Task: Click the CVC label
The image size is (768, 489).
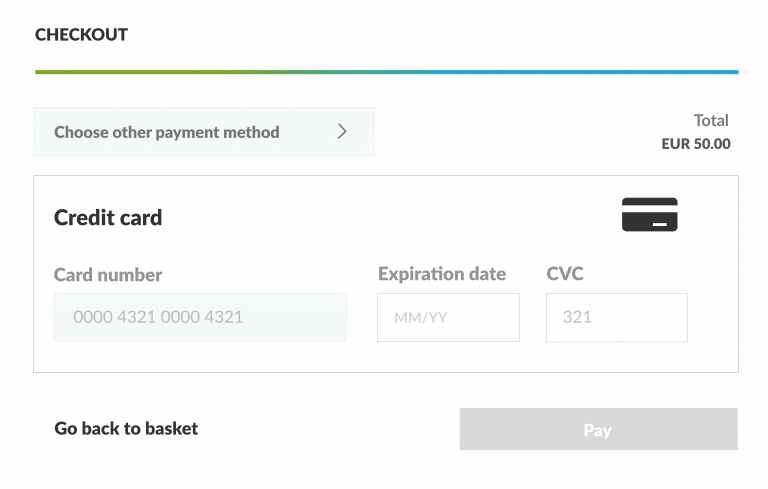Action: click(565, 273)
